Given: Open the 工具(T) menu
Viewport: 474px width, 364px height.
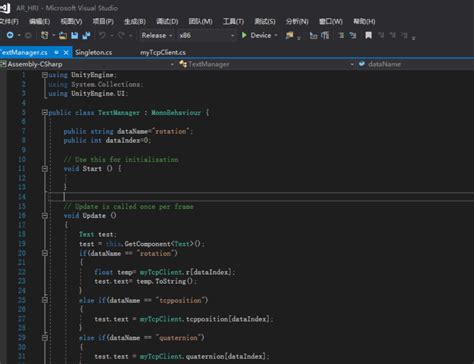Looking at the screenshot, I should (x=233, y=22).
